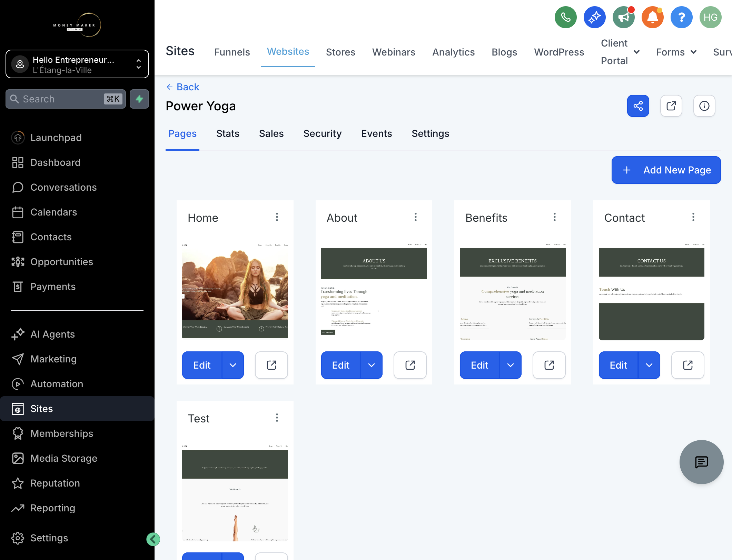732x560 pixels.
Task: Click Edit on the Home page card
Action: click(202, 365)
